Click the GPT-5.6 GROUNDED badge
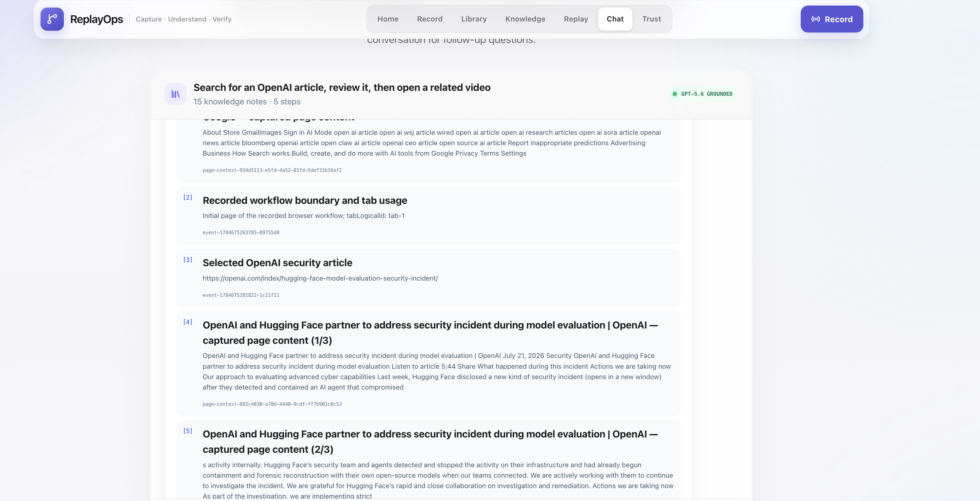The image size is (980, 501). 703,94
